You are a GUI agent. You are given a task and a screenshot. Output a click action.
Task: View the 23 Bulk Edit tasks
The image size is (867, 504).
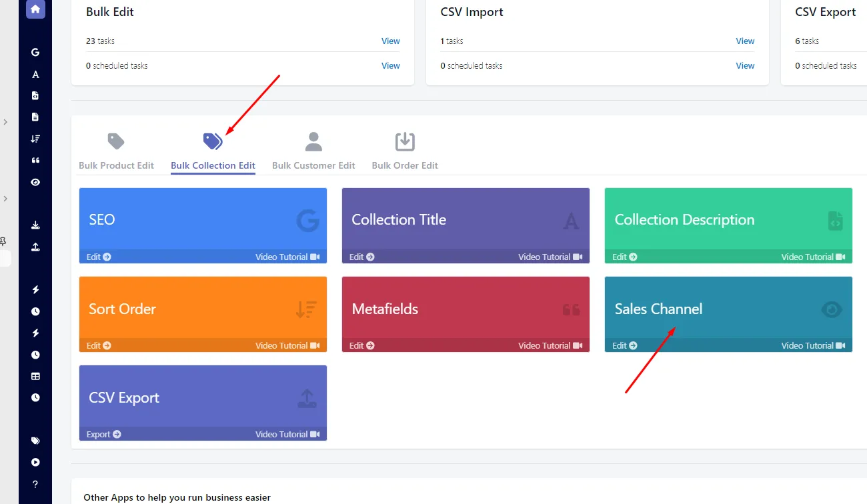[x=391, y=41]
